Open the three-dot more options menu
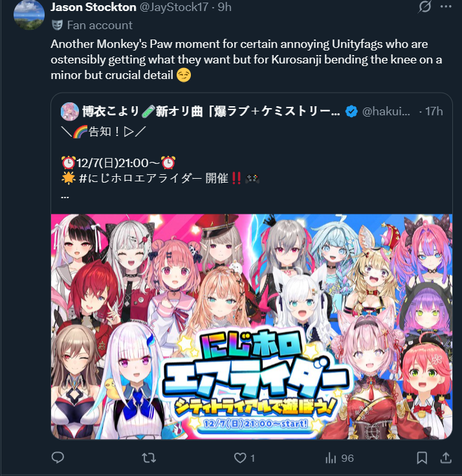Image resolution: width=462 pixels, height=476 pixels. (446, 6)
